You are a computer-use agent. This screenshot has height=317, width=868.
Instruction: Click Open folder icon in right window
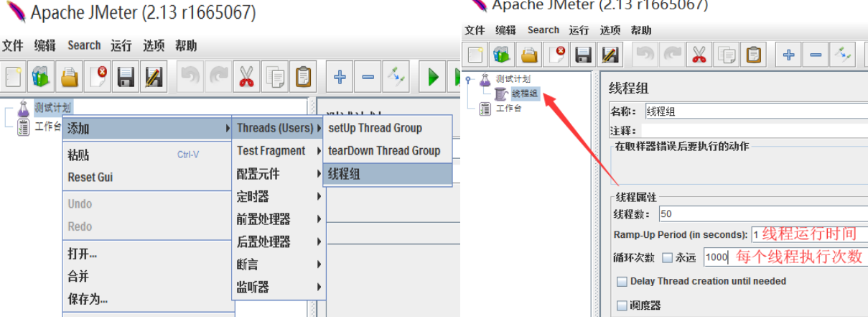[529, 55]
